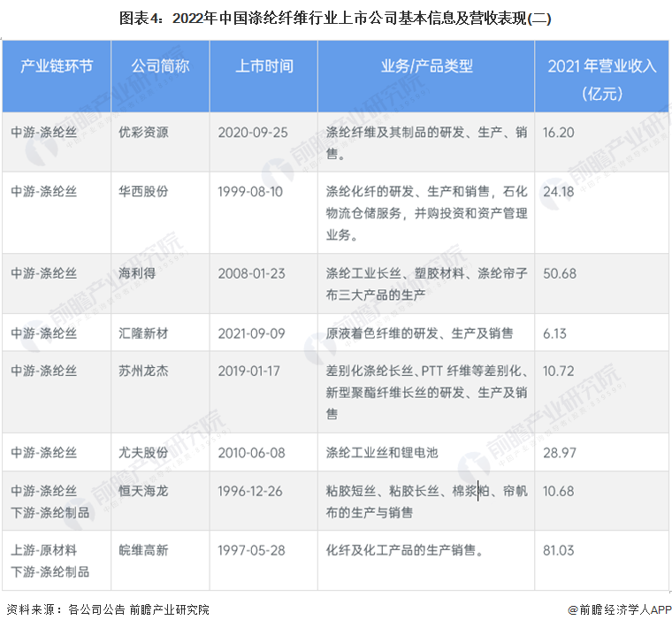Select the '公司简称' column header
This screenshot has height=628, width=672.
click(160, 66)
